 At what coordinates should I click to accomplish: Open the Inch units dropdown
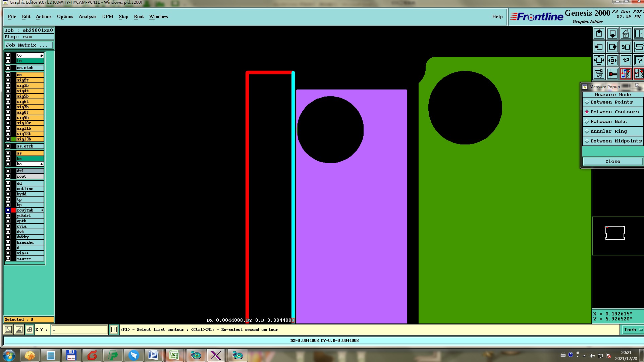pyautogui.click(x=633, y=330)
